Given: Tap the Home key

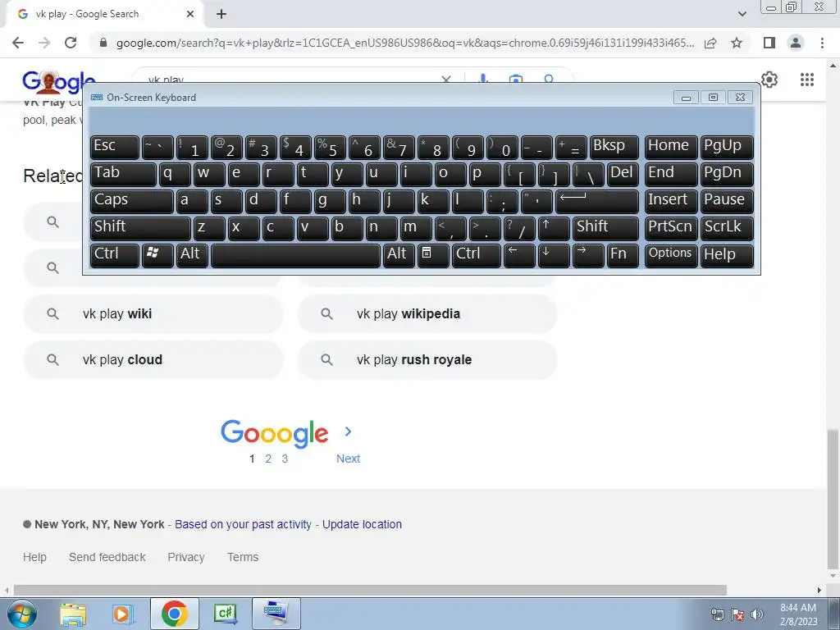Looking at the screenshot, I should coord(671,148).
